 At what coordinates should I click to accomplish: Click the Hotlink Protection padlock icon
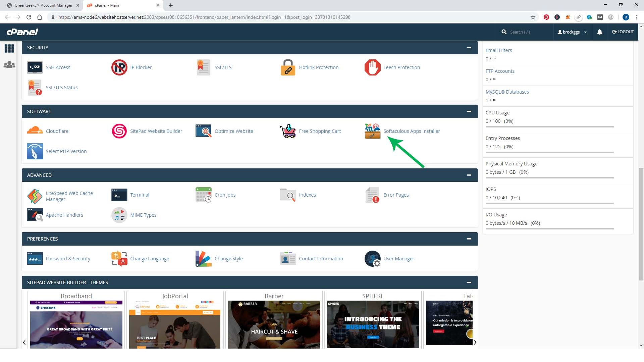coord(288,67)
